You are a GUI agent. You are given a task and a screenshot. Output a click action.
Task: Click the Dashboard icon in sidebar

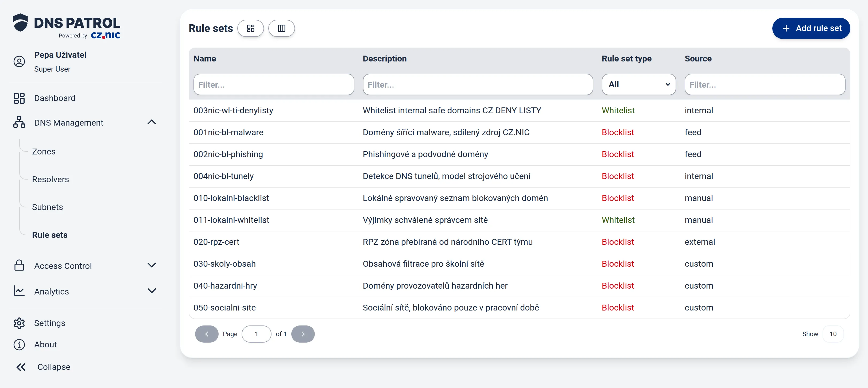tap(19, 98)
